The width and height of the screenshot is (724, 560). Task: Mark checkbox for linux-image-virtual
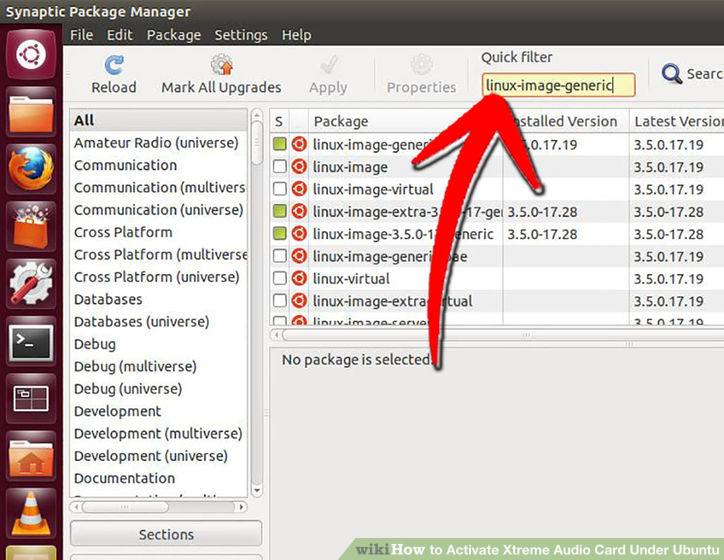coord(279,189)
